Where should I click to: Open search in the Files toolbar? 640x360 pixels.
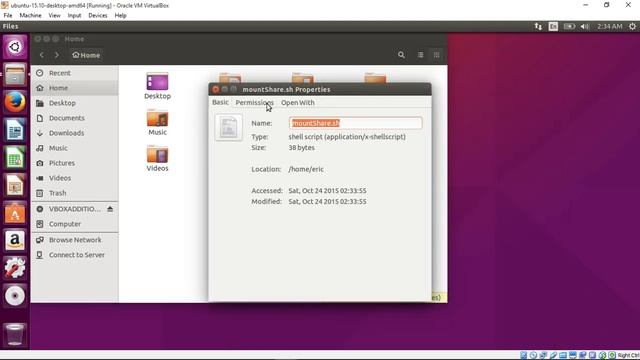click(401, 55)
